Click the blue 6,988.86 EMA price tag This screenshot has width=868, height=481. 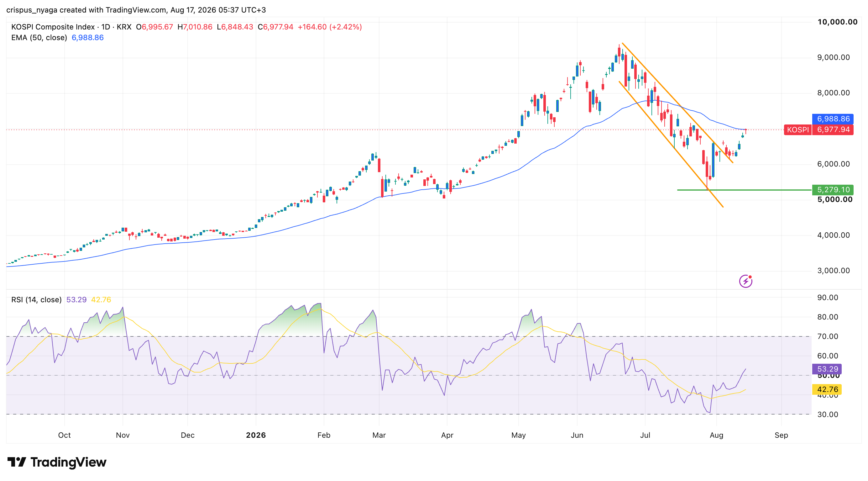[833, 119]
